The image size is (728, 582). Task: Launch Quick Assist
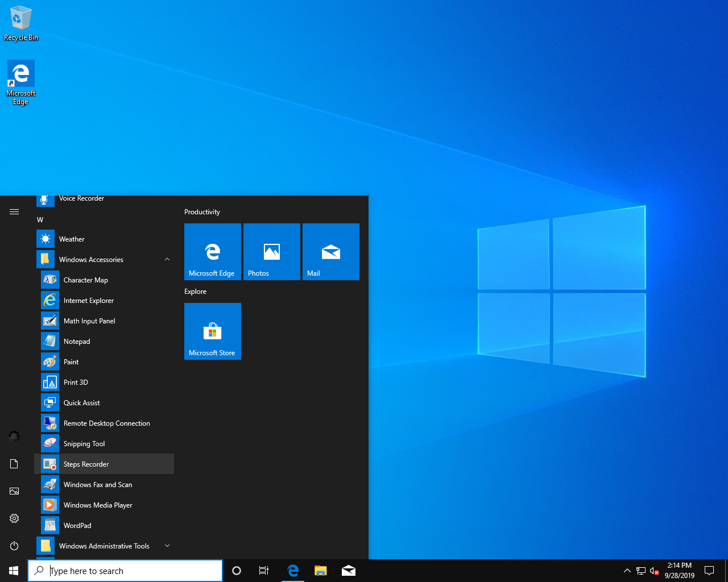click(x=104, y=403)
